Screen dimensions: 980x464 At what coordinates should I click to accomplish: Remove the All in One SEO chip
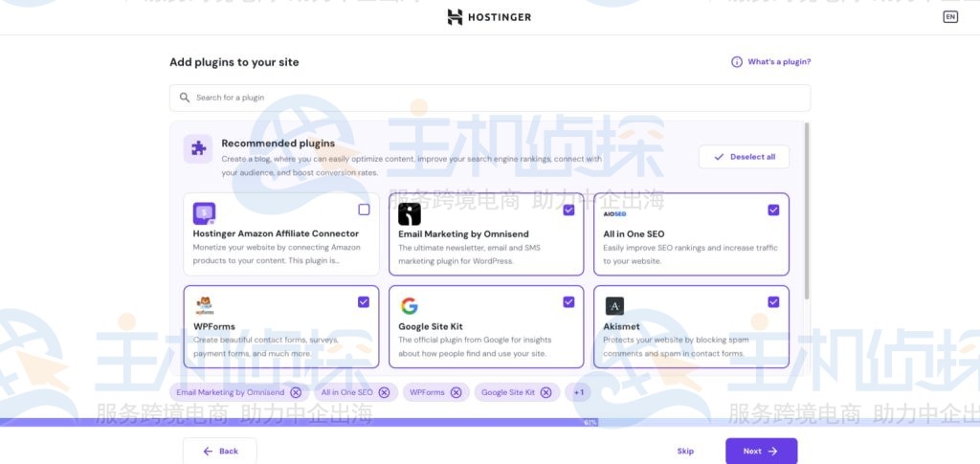[385, 392]
